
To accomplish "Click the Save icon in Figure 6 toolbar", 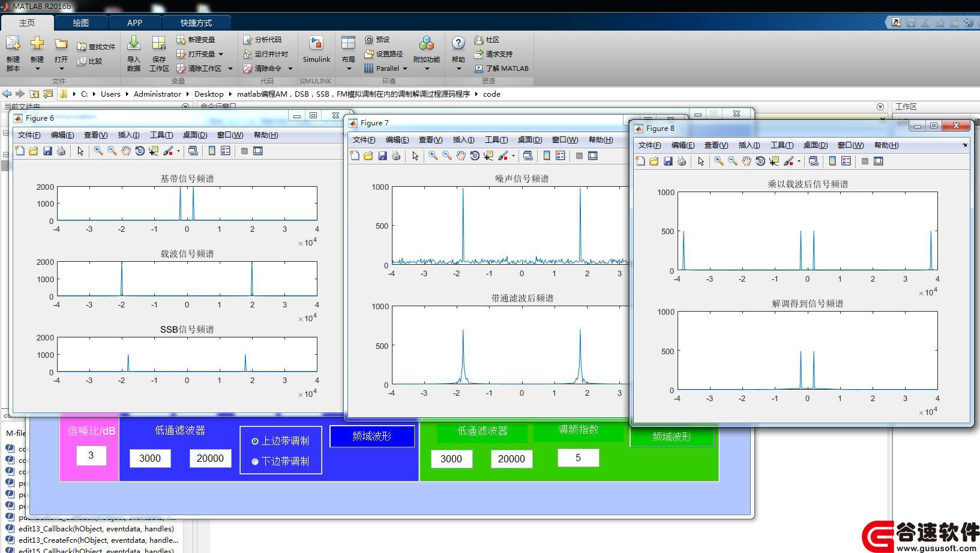I will (47, 151).
